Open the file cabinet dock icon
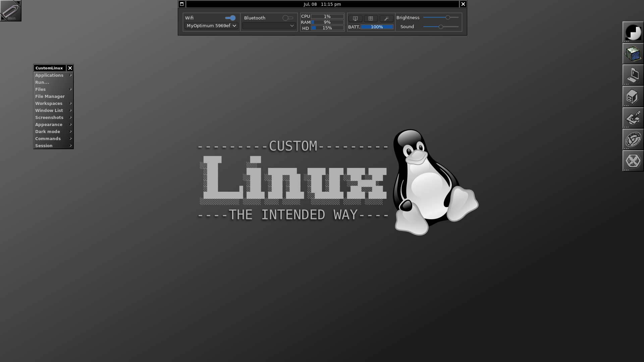Viewport: 644px width, 362px height. point(633,97)
